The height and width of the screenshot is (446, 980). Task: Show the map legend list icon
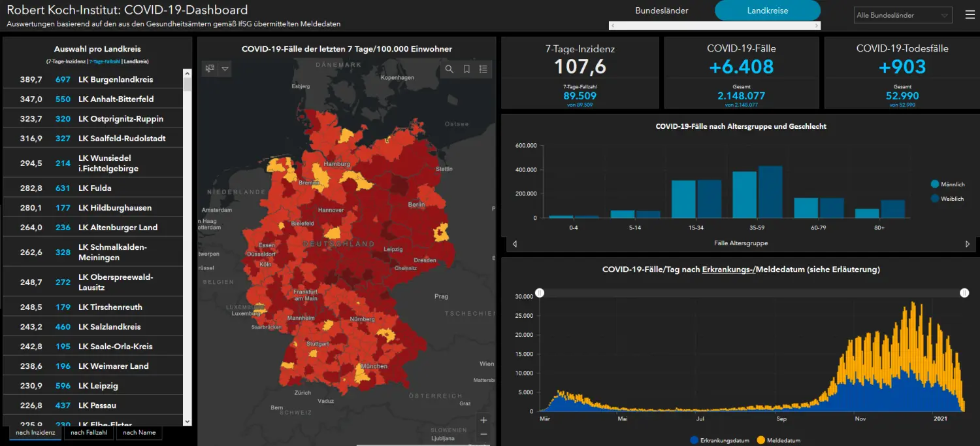[483, 69]
